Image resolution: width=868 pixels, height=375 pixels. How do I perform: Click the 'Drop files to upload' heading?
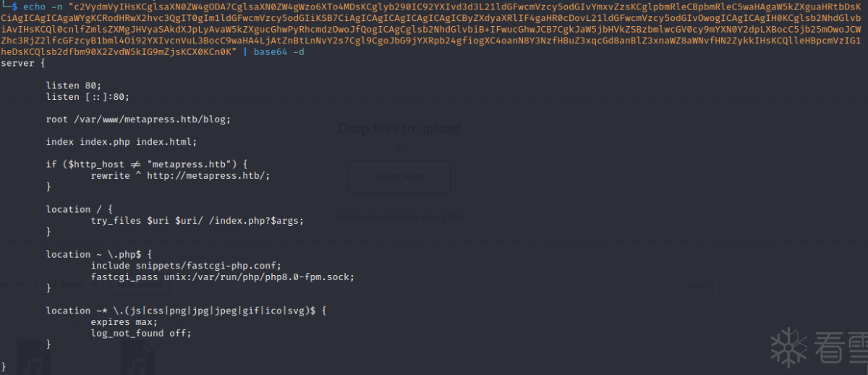tap(399, 129)
